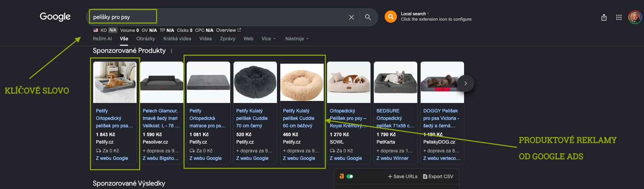
Task: Click the PeliskyDOG.cz seller name
Action: coord(439,142)
